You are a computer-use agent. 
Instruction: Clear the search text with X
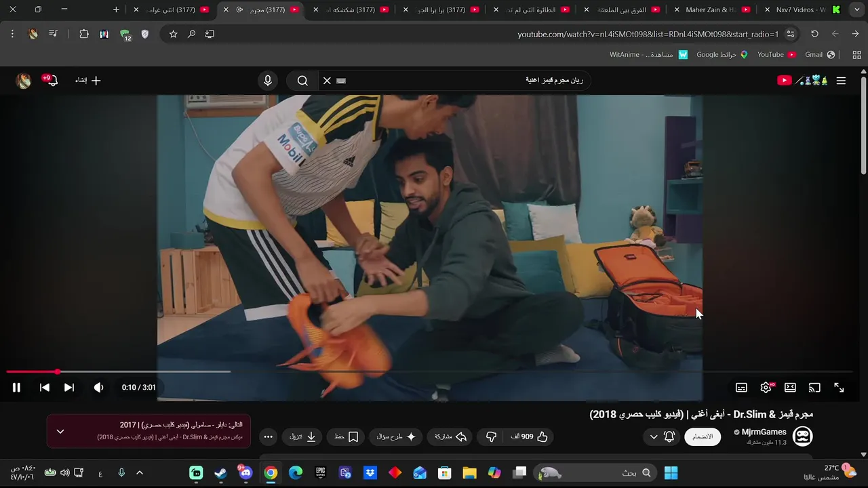click(327, 81)
